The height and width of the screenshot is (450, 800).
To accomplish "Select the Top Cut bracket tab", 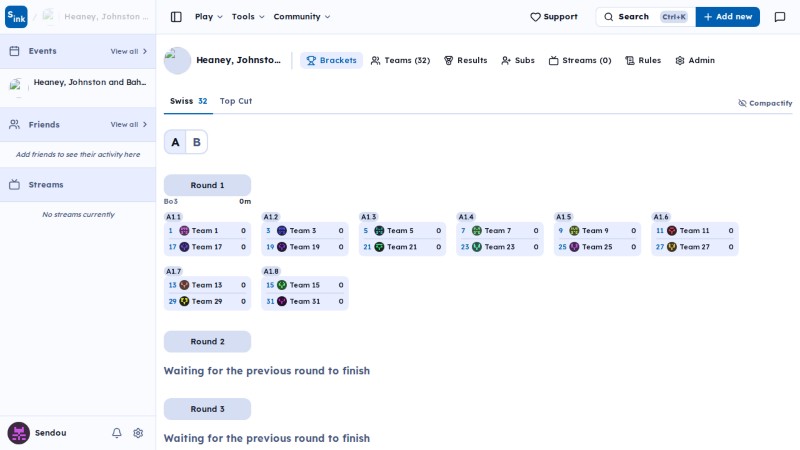I will (x=236, y=101).
